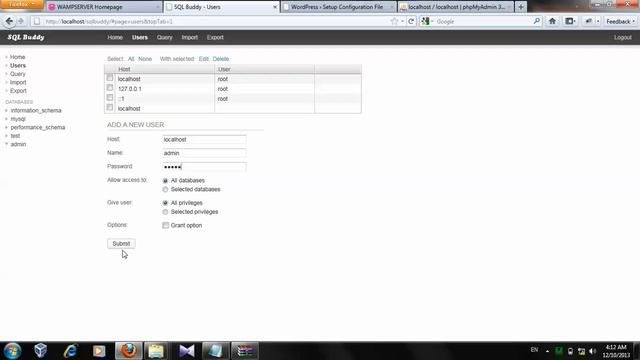Open Import in the left sidebar
The width and height of the screenshot is (640, 360).
(x=18, y=82)
